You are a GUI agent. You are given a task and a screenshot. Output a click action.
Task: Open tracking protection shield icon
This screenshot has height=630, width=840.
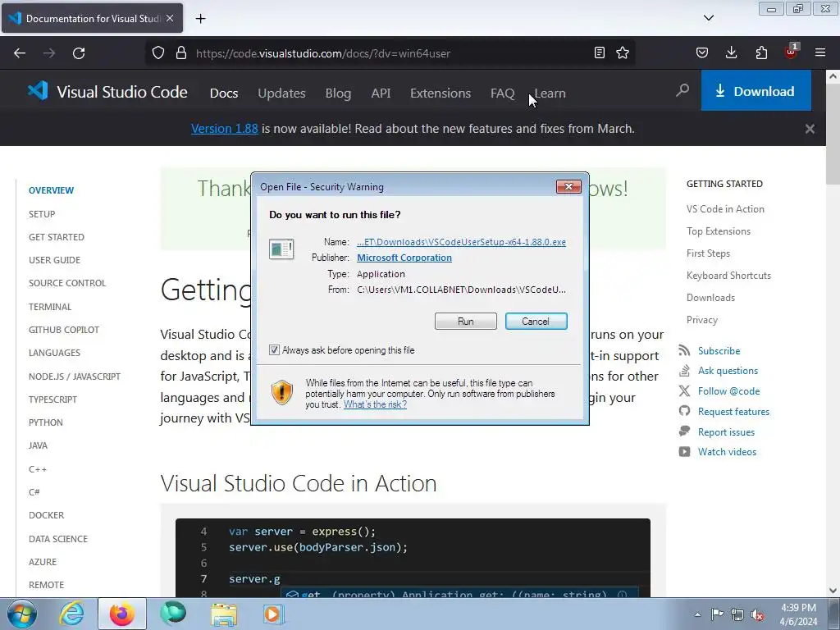coord(158,53)
